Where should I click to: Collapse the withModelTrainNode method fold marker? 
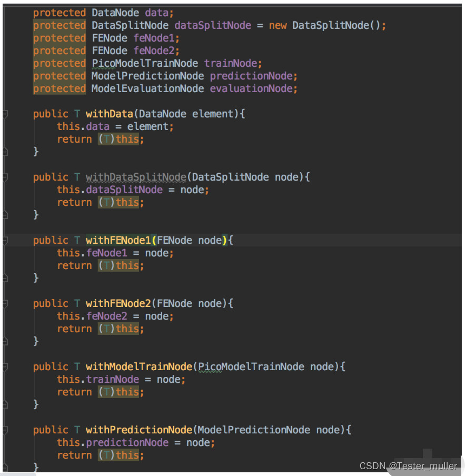pyautogui.click(x=5, y=366)
